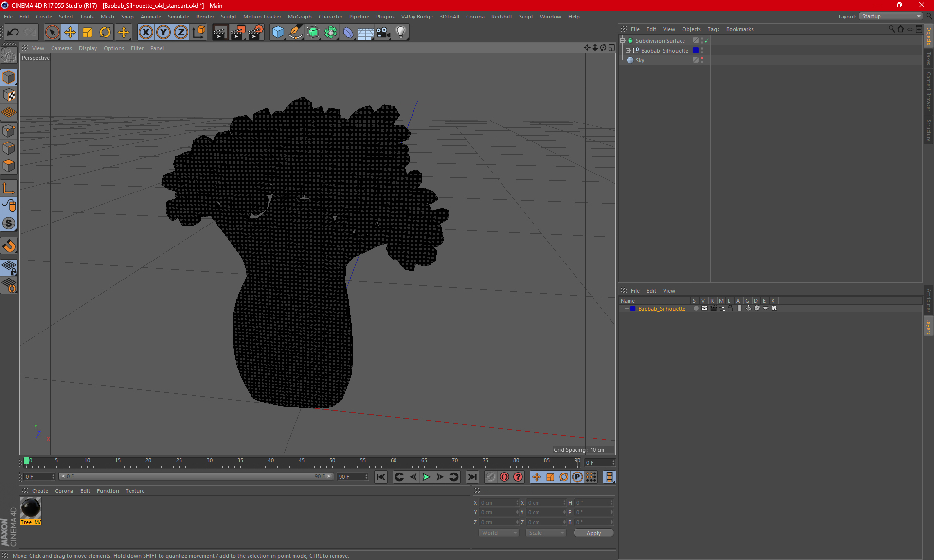Click the coordinate system icon

click(x=198, y=32)
